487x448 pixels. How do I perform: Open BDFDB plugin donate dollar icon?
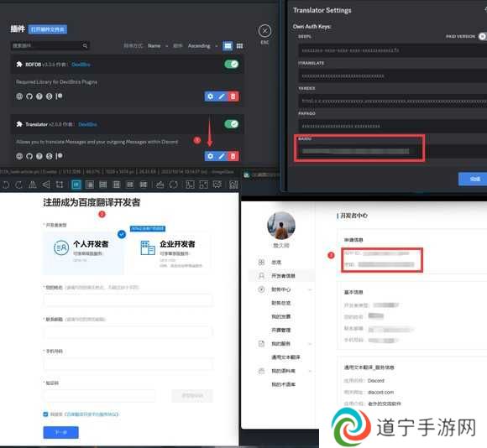[x=49, y=96]
